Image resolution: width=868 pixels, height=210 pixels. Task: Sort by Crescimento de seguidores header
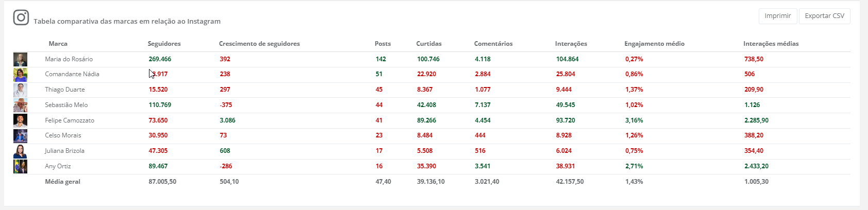(x=259, y=44)
